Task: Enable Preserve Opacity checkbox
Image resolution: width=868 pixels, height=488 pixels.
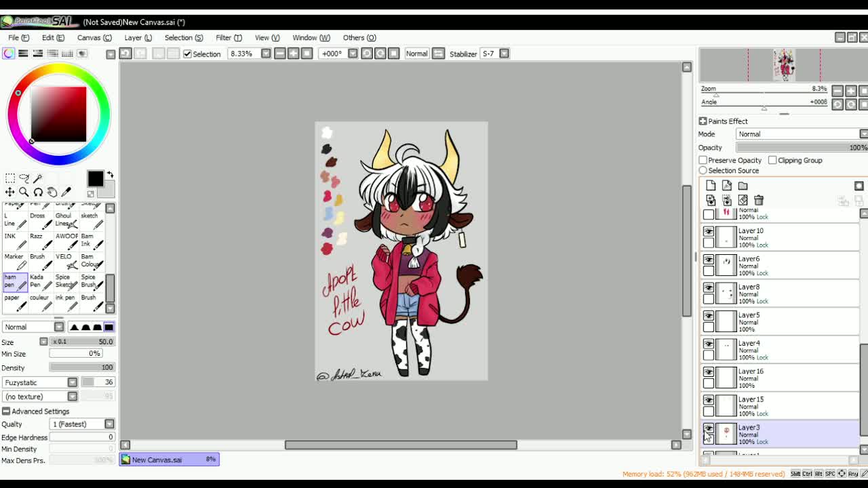Action: [x=703, y=161]
